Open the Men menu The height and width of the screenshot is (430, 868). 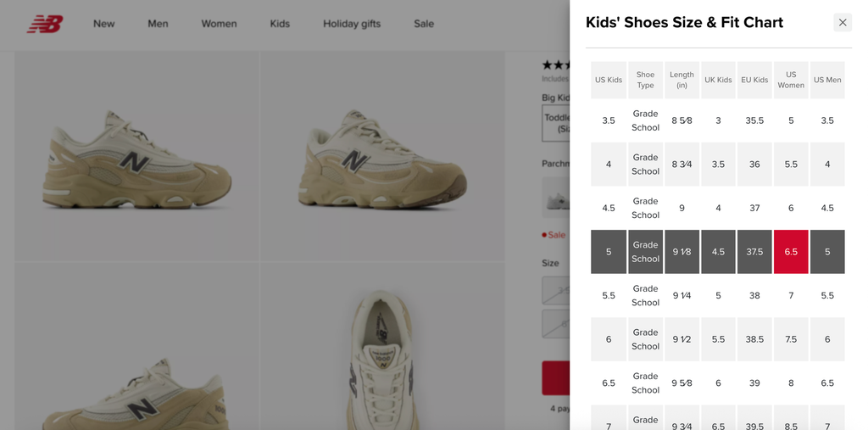pos(158,24)
